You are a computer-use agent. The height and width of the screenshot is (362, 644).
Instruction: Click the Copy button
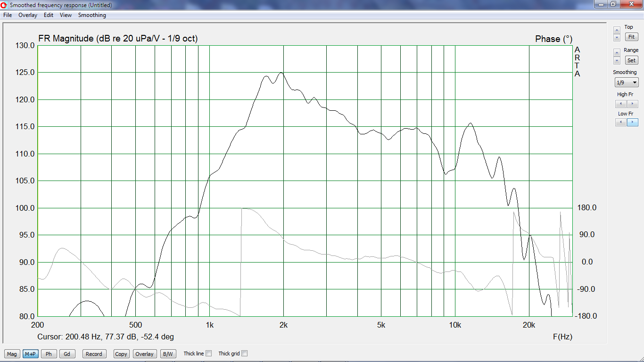click(x=121, y=354)
